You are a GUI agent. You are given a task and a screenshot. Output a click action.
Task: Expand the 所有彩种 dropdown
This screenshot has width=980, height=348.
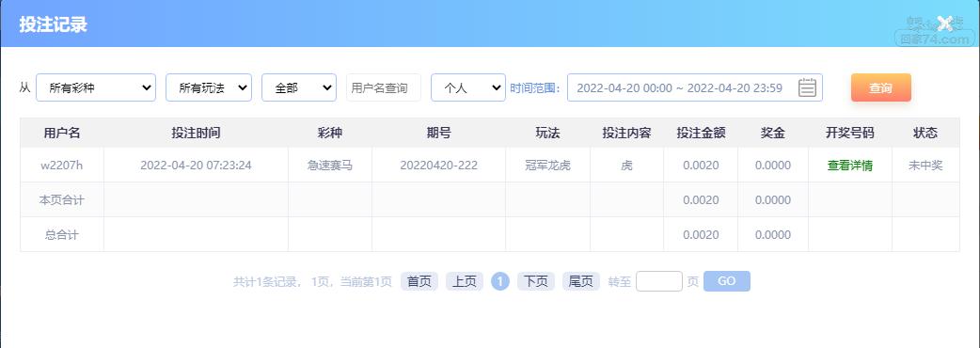96,87
